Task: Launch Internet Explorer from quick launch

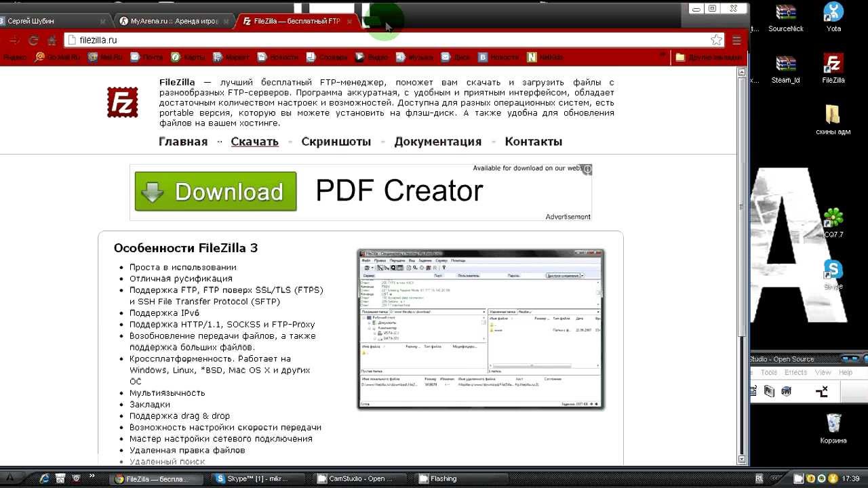Action: (45, 479)
